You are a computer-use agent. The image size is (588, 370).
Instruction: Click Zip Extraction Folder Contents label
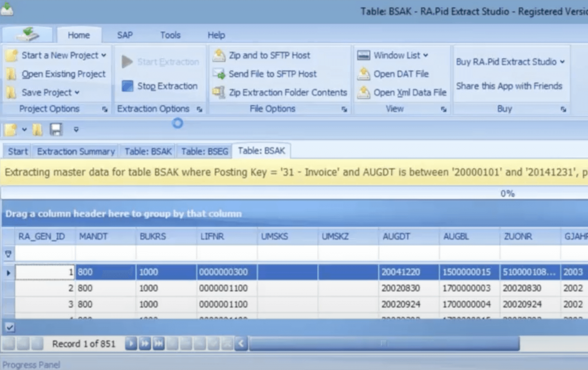tap(288, 92)
